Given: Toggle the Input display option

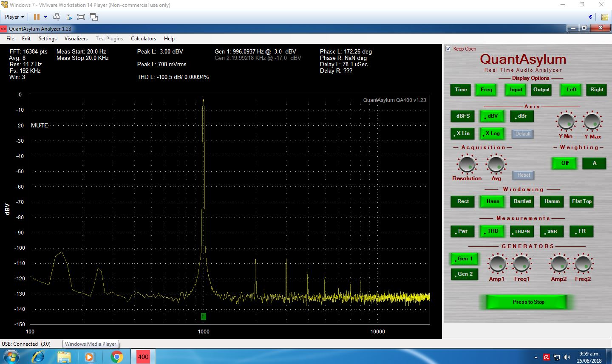Looking at the screenshot, I should coord(516,90).
